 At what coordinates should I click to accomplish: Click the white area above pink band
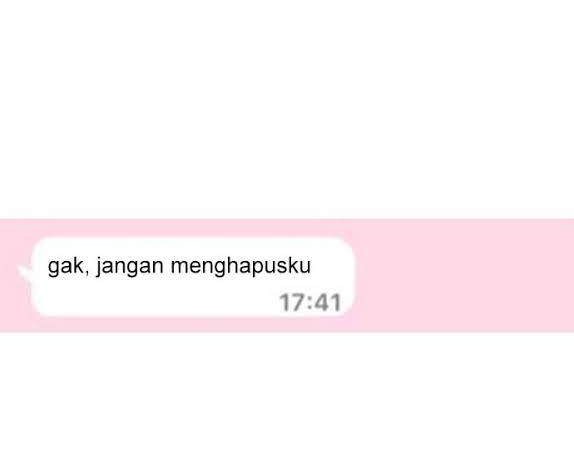click(287, 108)
